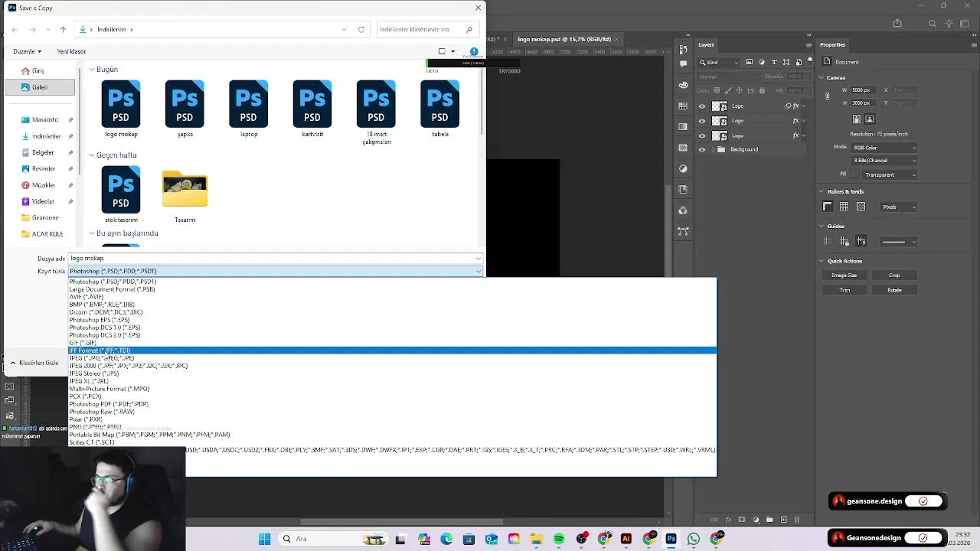The height and width of the screenshot is (551, 980).
Task: Open Galeri in the sidebar
Action: point(40,87)
